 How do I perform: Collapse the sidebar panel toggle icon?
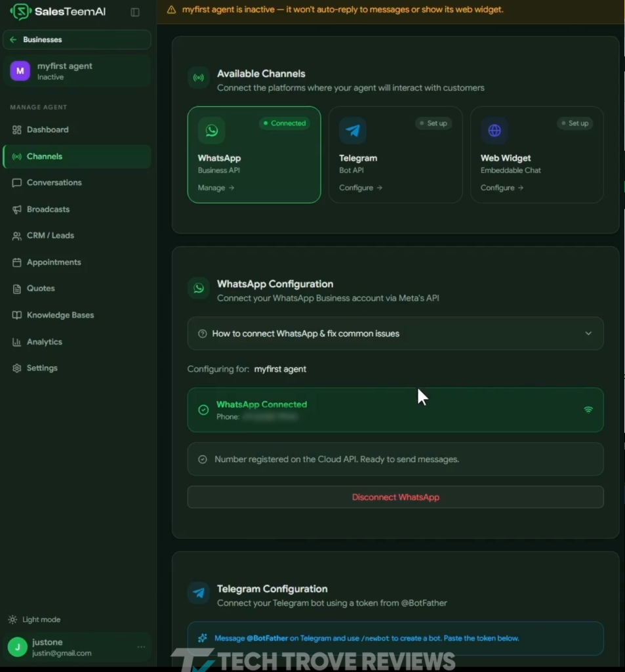135,12
